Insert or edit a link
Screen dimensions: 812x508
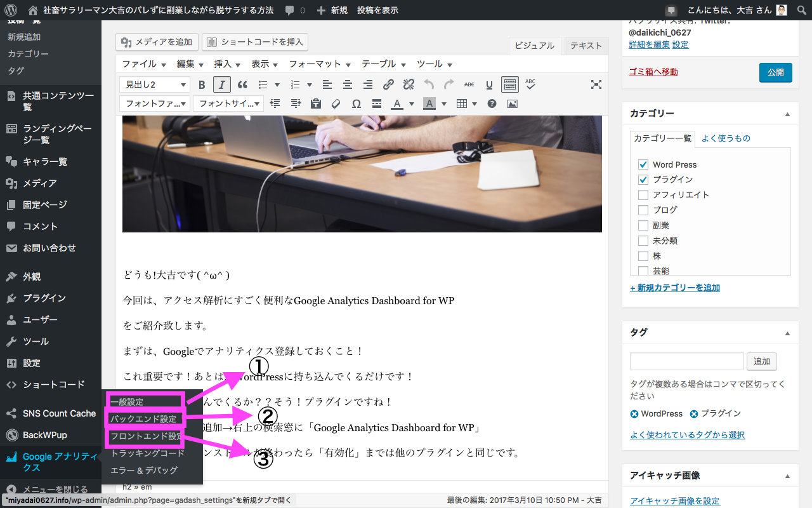(388, 84)
